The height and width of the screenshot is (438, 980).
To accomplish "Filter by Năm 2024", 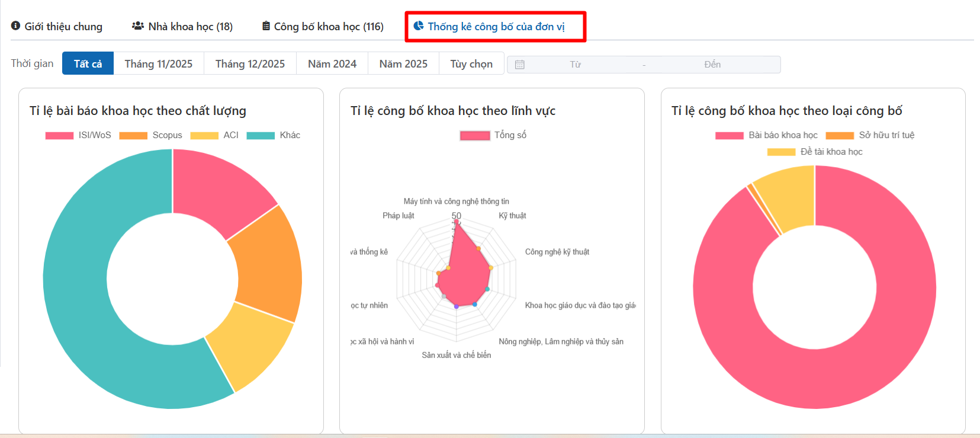I will click(x=332, y=64).
